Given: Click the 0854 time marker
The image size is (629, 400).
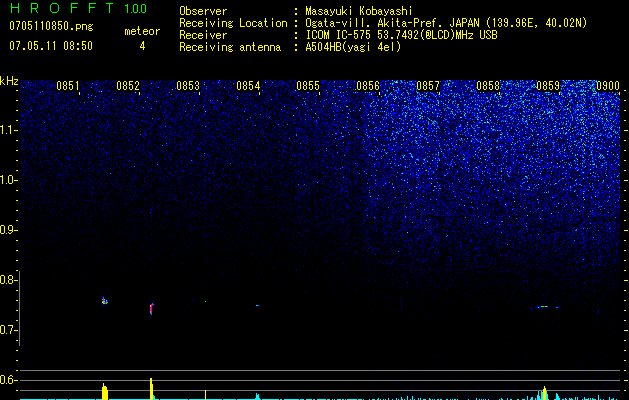Looking at the screenshot, I should (248, 85).
